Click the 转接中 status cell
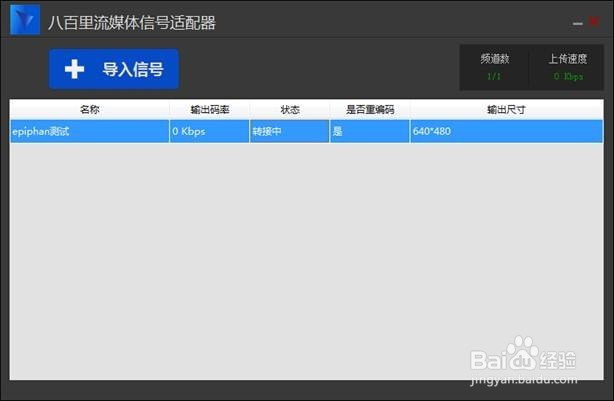The width and height of the screenshot is (614, 401). [290, 131]
